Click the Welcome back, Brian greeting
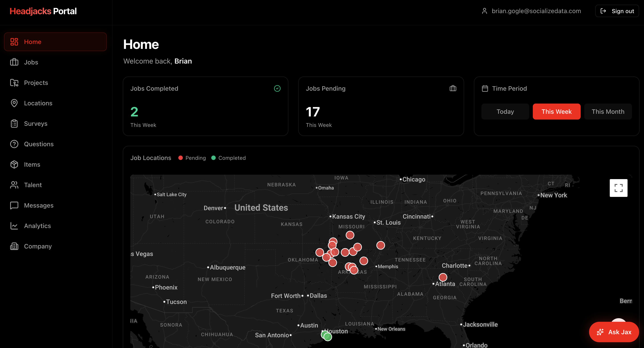 [x=157, y=61]
